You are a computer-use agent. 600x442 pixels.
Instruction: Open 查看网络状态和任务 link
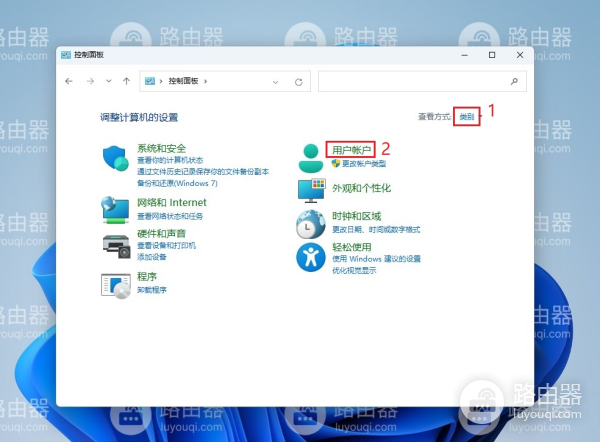click(170, 216)
